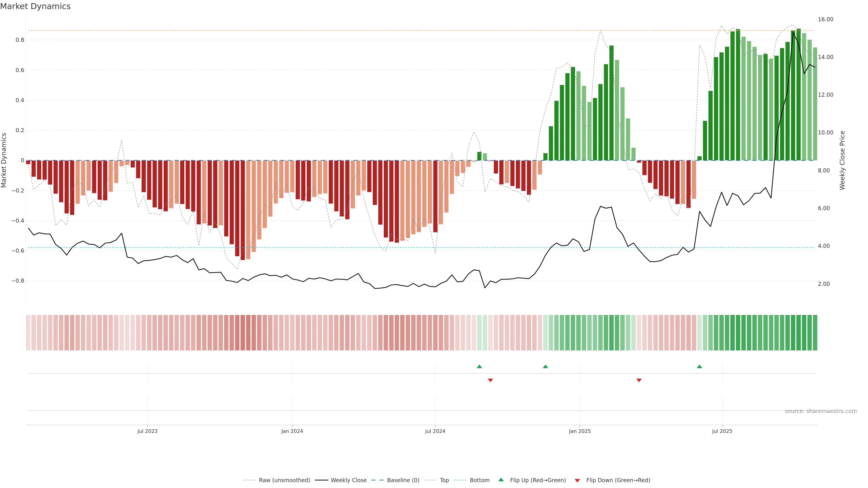Click the second green flip-up triangle marker

tap(545, 366)
